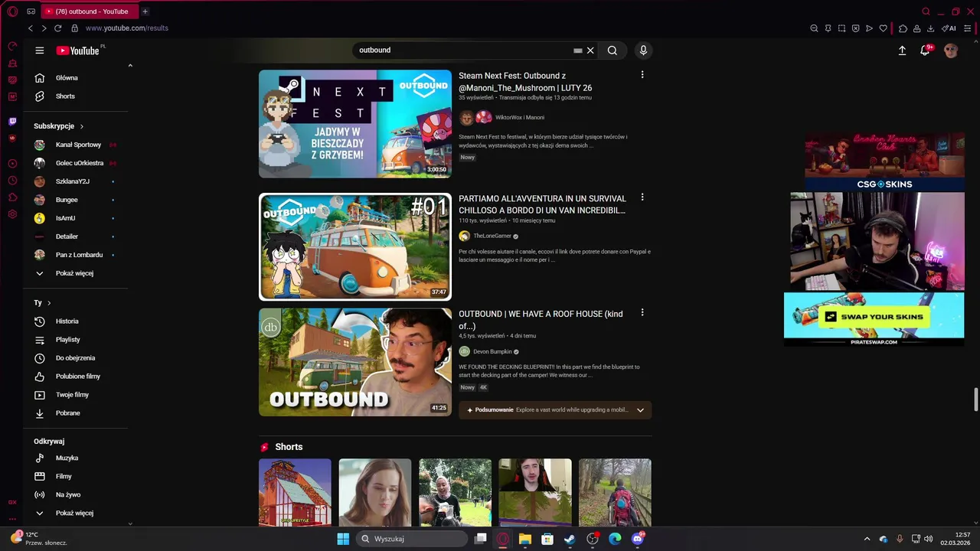
Task: Open Na żywo live category
Action: pyautogui.click(x=67, y=494)
